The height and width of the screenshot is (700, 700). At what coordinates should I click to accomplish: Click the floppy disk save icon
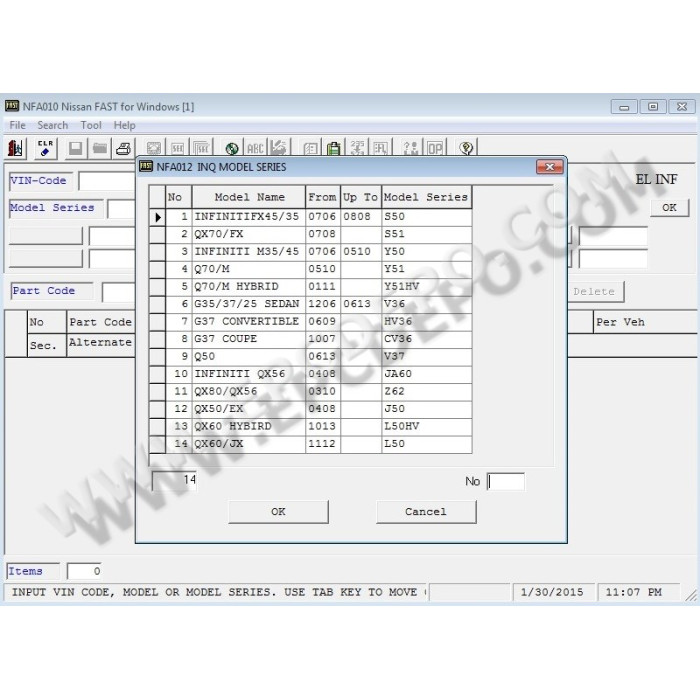75,148
